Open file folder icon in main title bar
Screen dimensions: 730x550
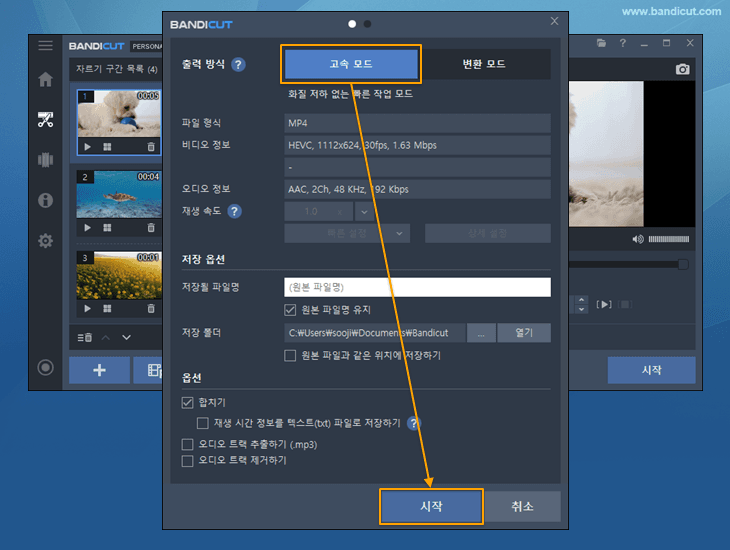pyautogui.click(x=601, y=43)
